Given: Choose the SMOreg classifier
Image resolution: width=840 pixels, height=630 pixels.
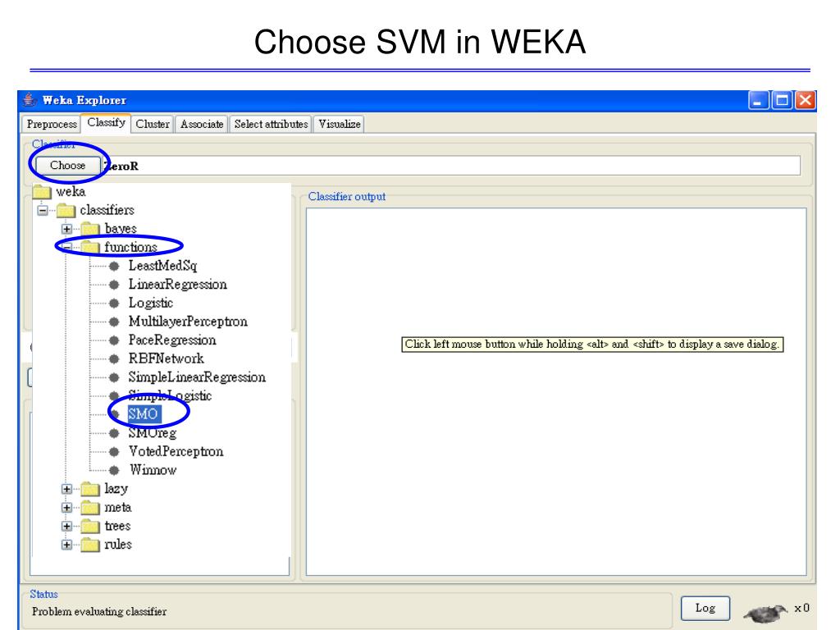Looking at the screenshot, I should point(152,433).
